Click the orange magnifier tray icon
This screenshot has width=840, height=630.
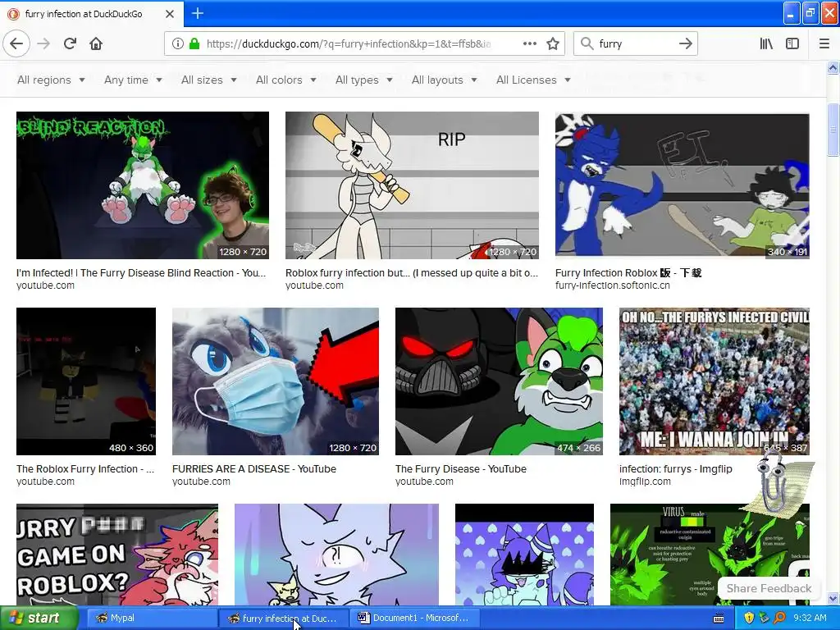(780, 618)
